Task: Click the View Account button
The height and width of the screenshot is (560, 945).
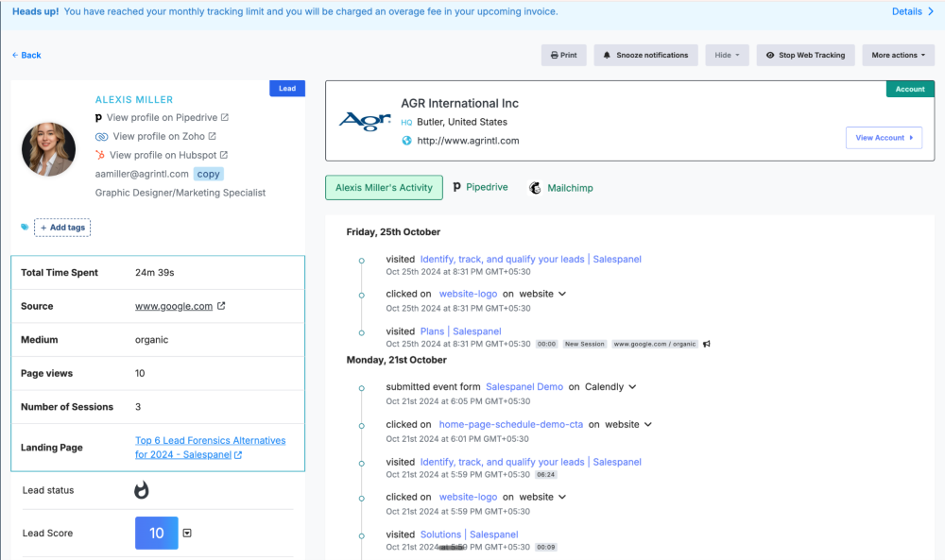Action: [x=884, y=138]
